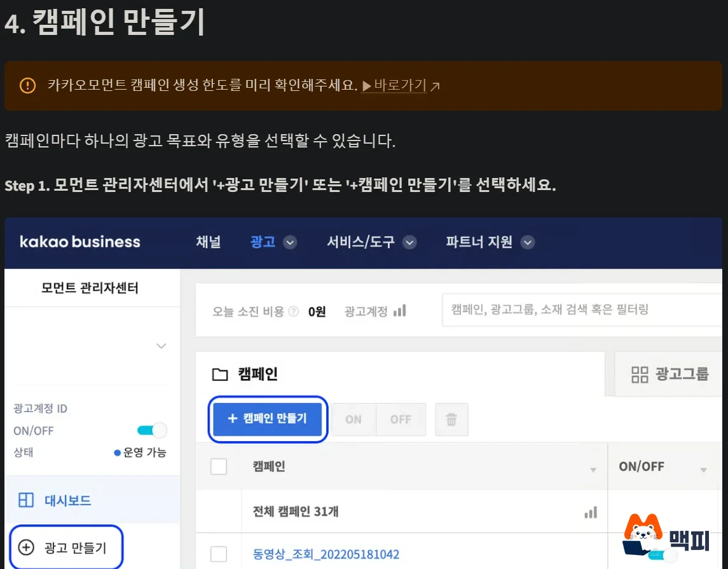Viewport: 728px width, 569px height.
Task: Click the OFF button in the toolbar
Action: click(x=401, y=420)
